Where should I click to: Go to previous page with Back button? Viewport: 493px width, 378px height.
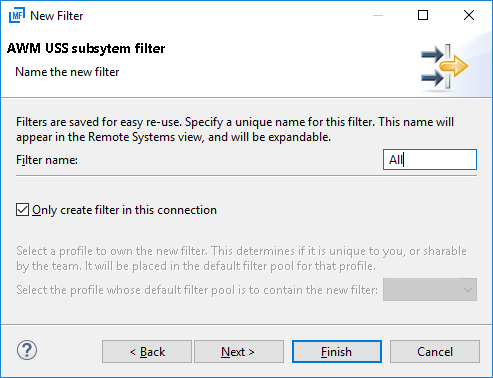147,351
